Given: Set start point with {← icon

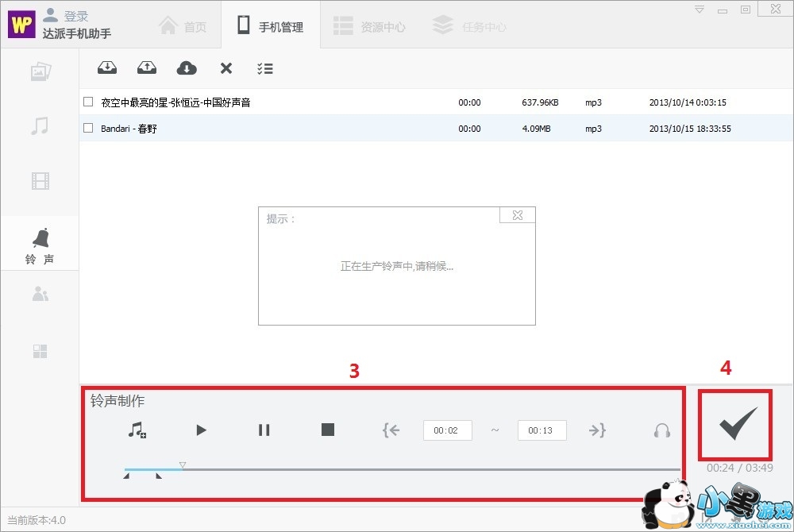Looking at the screenshot, I should (391, 430).
